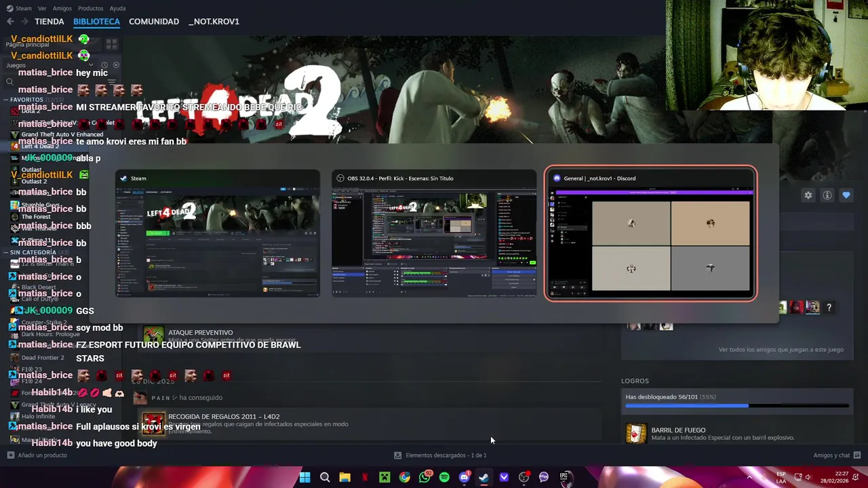
Task: Click the recent activity clock icon
Action: [x=105, y=65]
